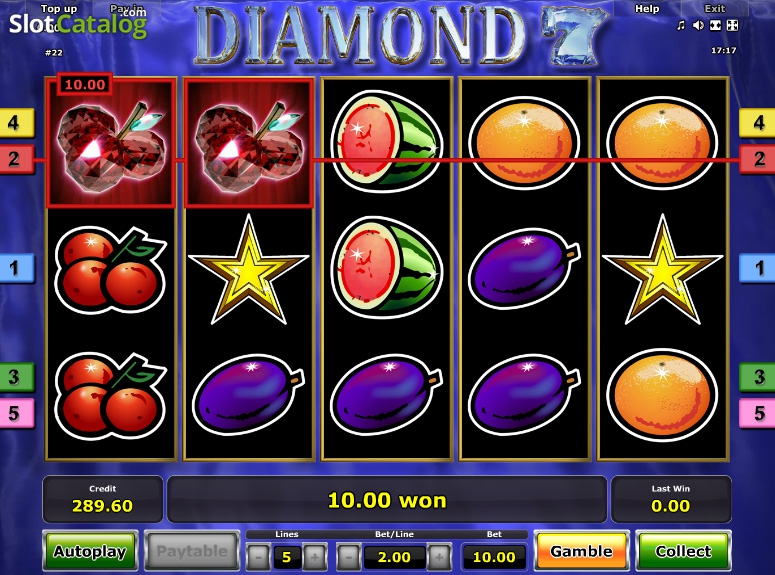Toggle the background music note icon

tap(681, 25)
